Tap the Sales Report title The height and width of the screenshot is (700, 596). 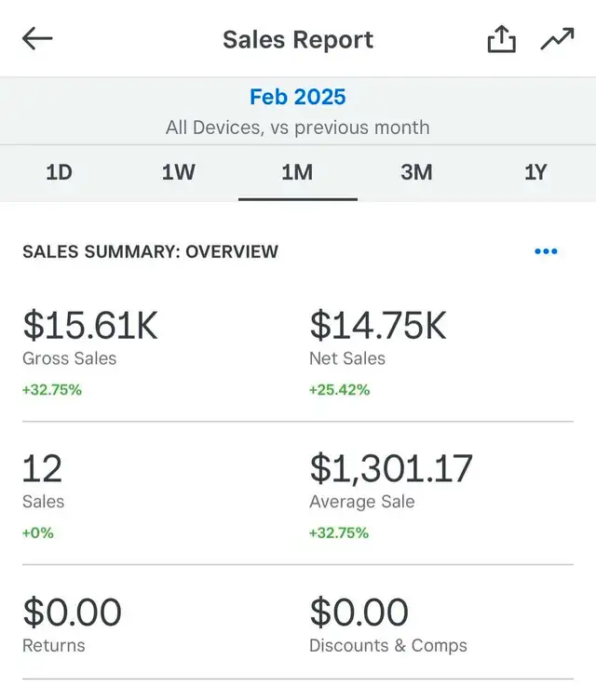coord(297,40)
